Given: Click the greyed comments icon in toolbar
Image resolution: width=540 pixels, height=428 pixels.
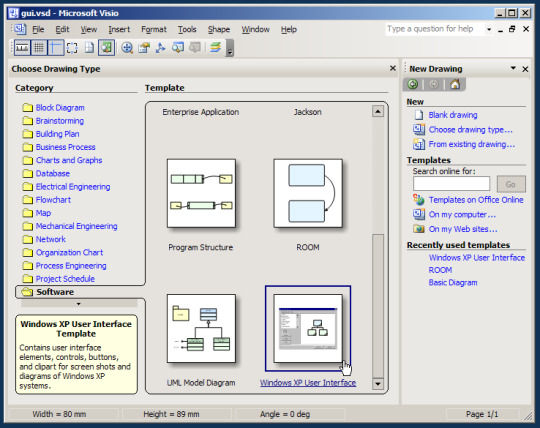Looking at the screenshot, I should pyautogui.click(x=195, y=48).
